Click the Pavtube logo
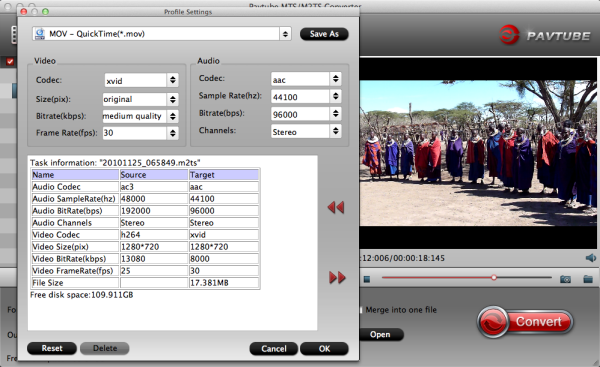 pyautogui.click(x=545, y=35)
